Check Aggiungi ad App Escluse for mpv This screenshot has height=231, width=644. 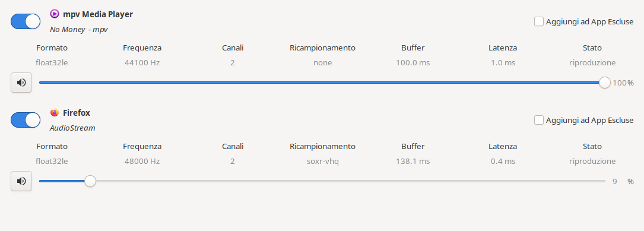539,21
